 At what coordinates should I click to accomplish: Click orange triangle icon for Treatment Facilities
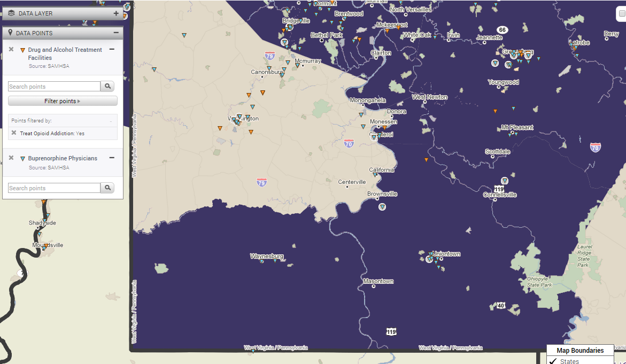coord(23,50)
